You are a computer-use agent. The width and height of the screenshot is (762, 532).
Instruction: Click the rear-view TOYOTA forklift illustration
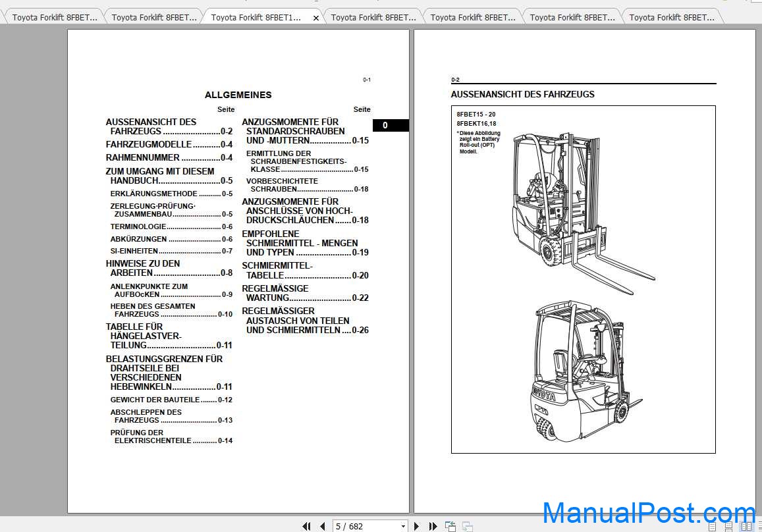tap(585, 371)
